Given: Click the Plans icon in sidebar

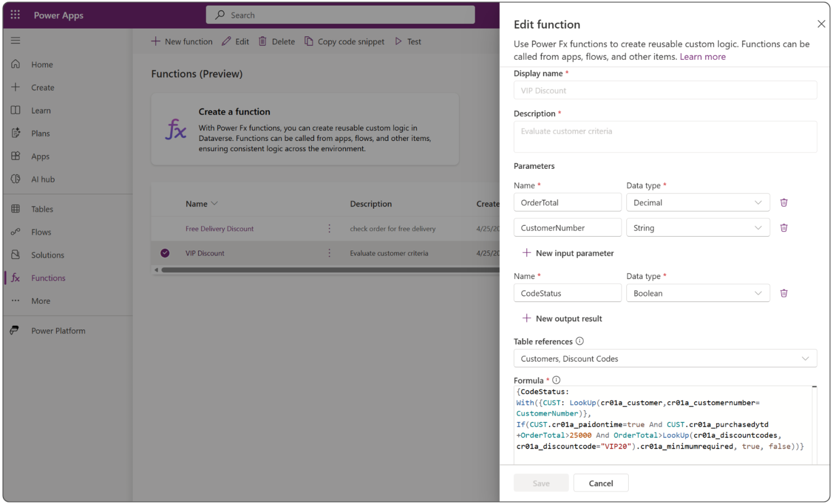Looking at the screenshot, I should tap(16, 133).
